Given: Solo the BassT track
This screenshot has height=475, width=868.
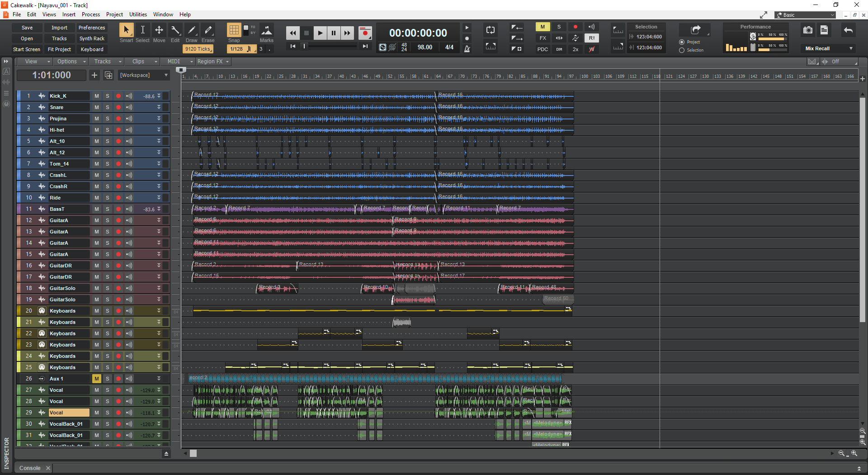Looking at the screenshot, I should pyautogui.click(x=108, y=209).
